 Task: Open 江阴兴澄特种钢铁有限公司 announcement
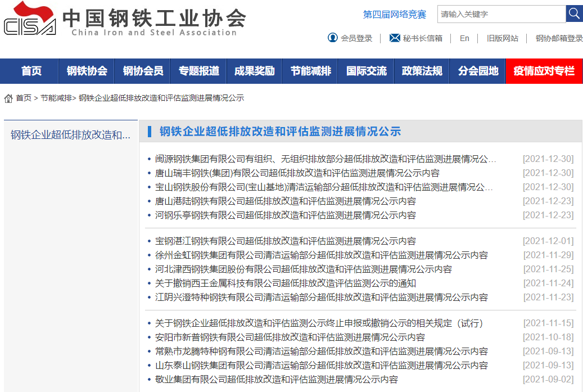coord(321,298)
